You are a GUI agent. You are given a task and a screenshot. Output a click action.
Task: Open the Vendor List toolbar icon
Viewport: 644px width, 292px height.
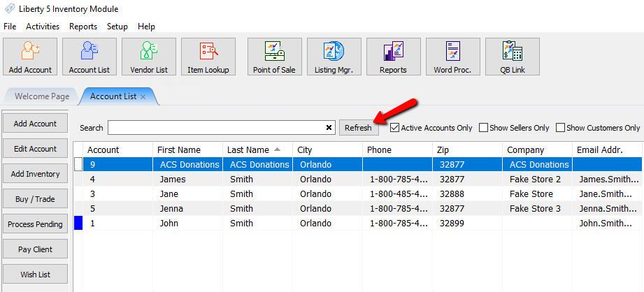point(149,57)
